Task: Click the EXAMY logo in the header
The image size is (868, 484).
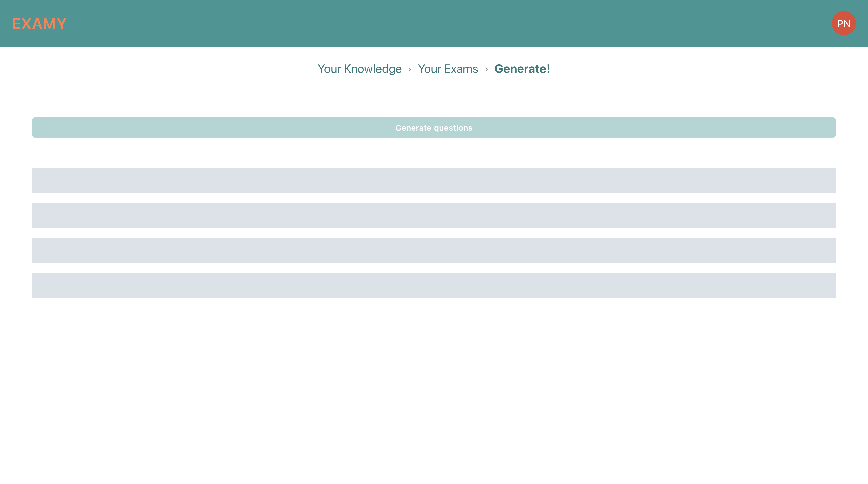Action: (39, 24)
